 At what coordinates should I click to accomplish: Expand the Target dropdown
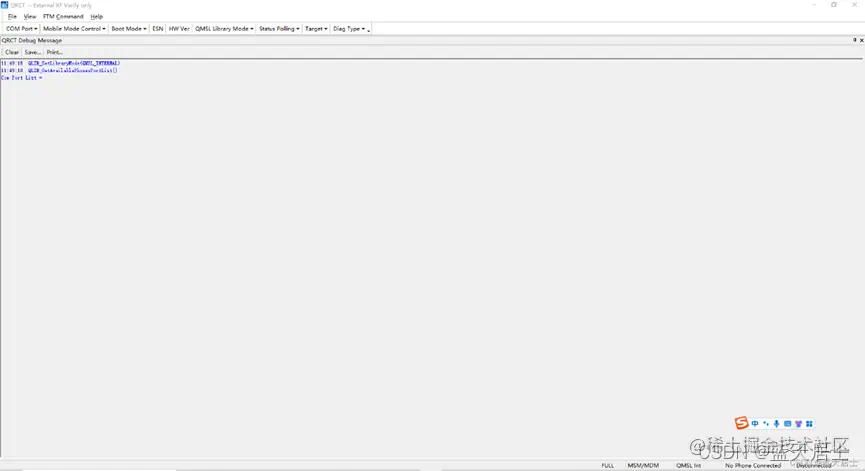[x=316, y=29]
